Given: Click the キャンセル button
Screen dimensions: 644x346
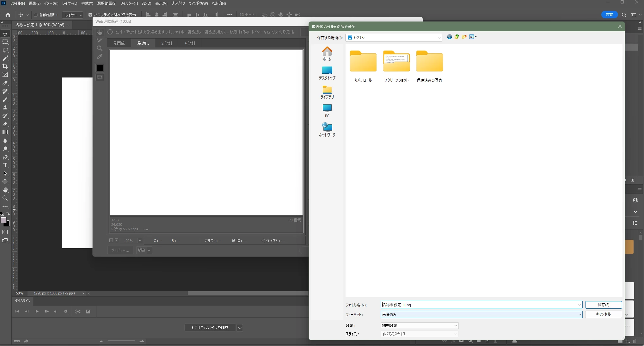Looking at the screenshot, I should click(603, 314).
